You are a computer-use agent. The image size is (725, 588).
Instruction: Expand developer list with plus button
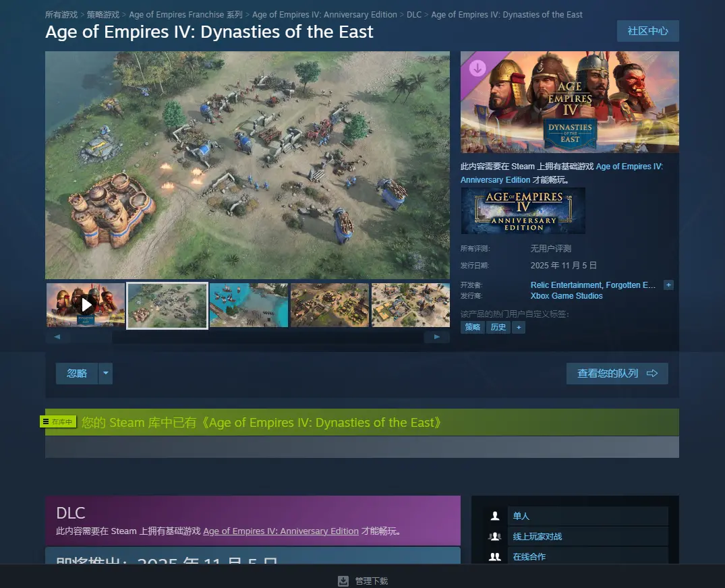[668, 285]
